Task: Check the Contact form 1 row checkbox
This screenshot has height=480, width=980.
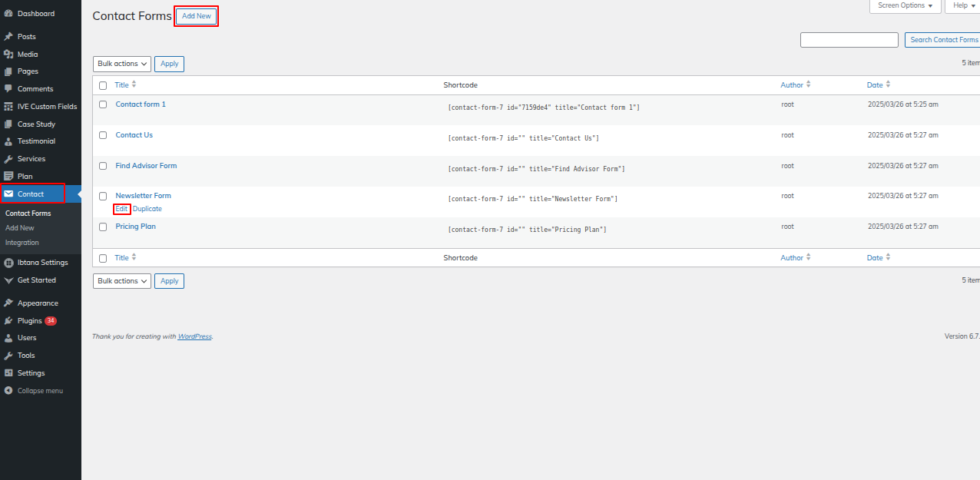Action: 103,104
